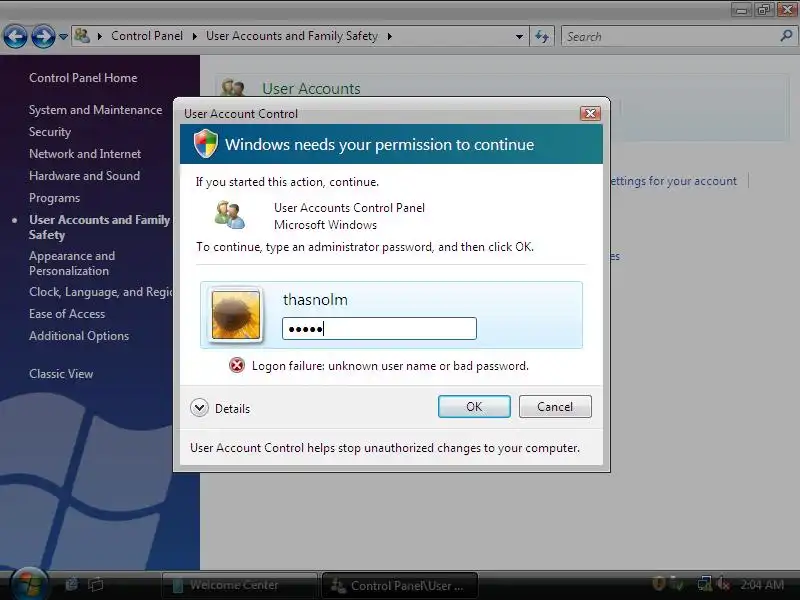The image size is (800, 600).
Task: Click the thasnolm user name
Action: tap(315, 299)
